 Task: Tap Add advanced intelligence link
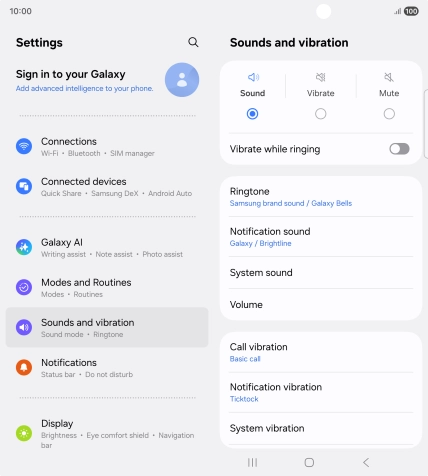[x=84, y=89]
